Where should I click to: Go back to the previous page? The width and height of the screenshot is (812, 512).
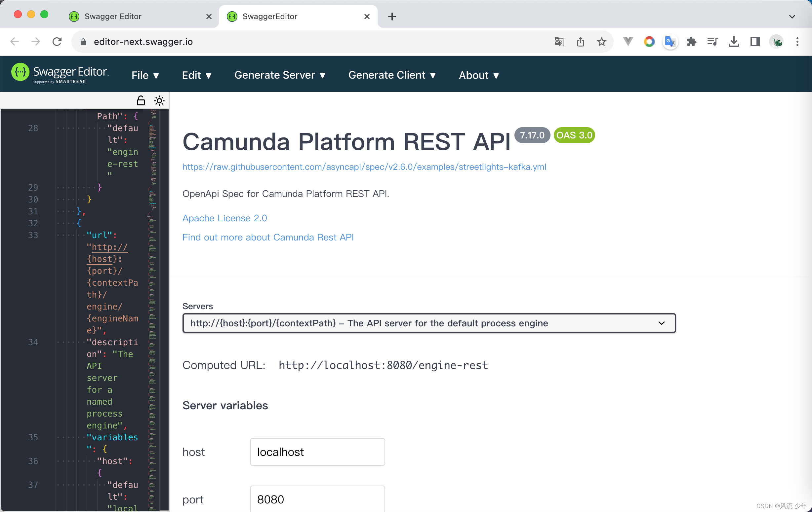pos(15,41)
